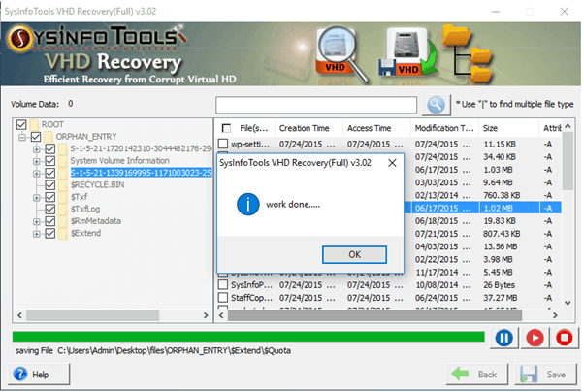Viewport: 584px width, 392px height.
Task: Uncheck the ROOT checkbox
Action: click(21, 124)
